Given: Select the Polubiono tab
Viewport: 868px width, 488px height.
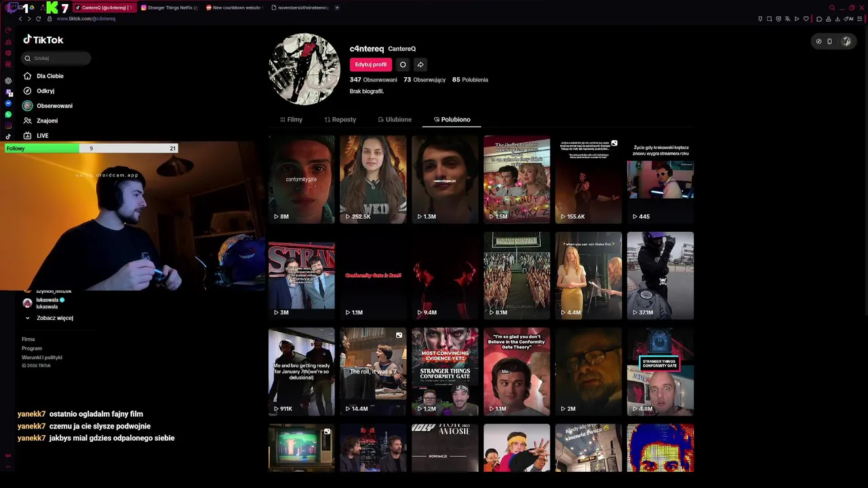Looking at the screenshot, I should click(452, 119).
